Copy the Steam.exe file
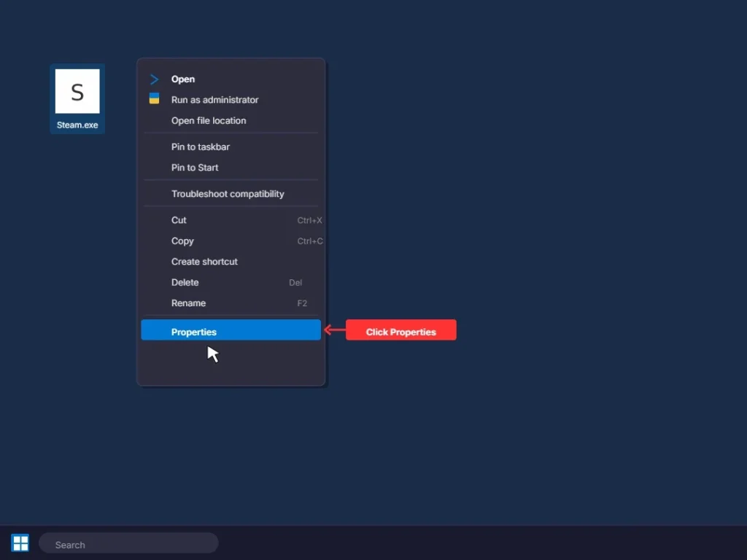 click(182, 241)
